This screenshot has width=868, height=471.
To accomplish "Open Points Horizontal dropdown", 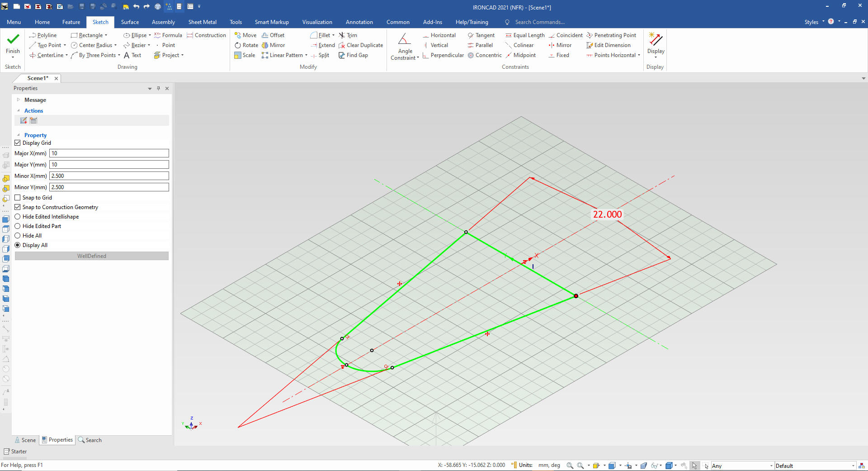I will click(639, 55).
